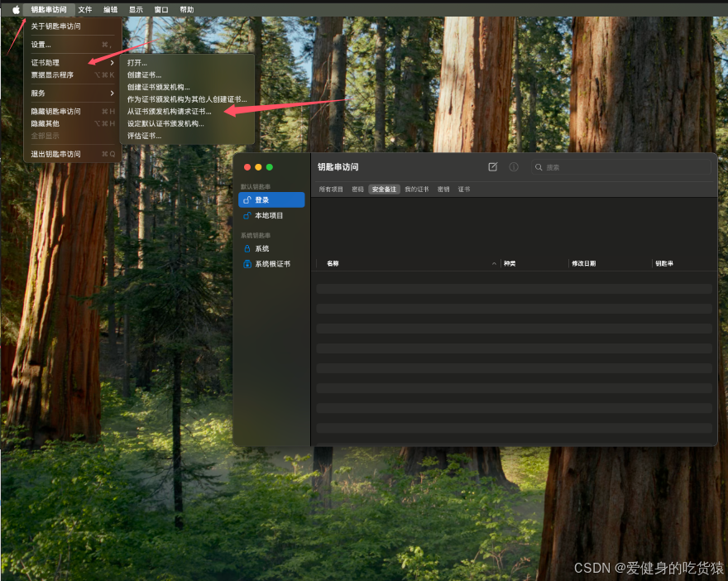Open the 显示 menu
728x581 pixels.
coord(136,10)
